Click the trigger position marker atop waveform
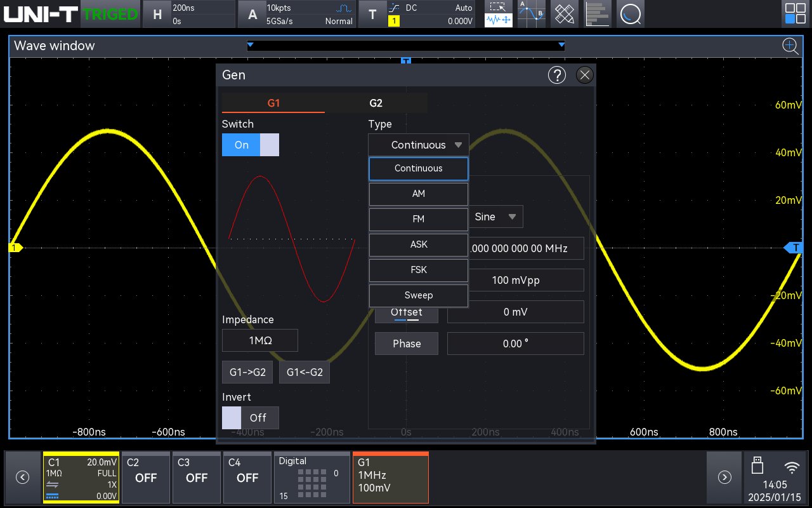This screenshot has width=812, height=508. pyautogui.click(x=406, y=61)
